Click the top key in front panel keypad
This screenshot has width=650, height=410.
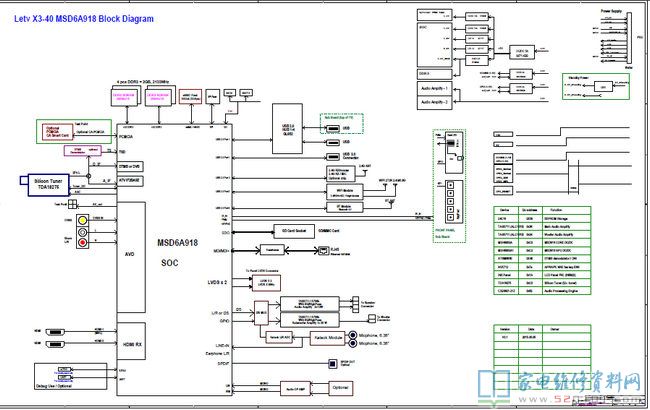tap(451, 185)
